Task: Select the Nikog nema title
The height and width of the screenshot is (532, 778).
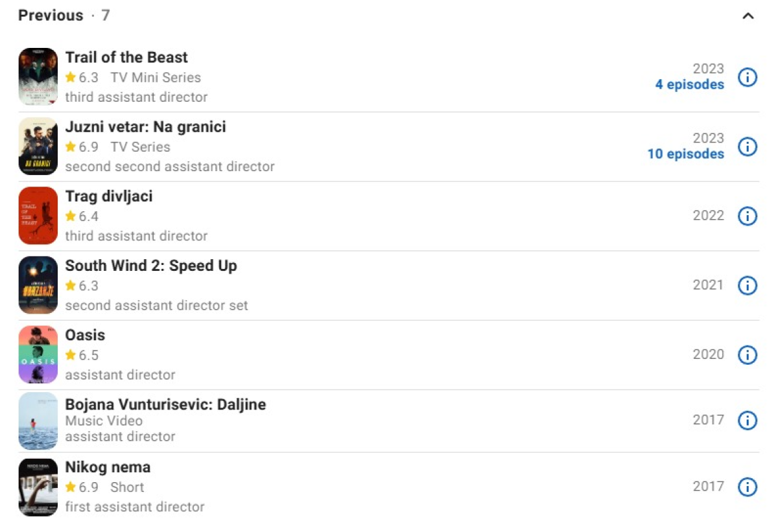Action: click(108, 467)
